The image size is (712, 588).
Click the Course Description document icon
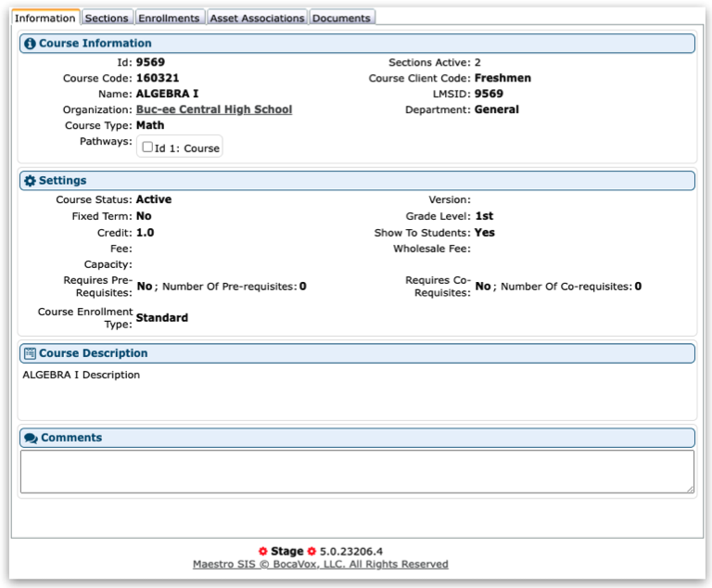click(x=30, y=353)
